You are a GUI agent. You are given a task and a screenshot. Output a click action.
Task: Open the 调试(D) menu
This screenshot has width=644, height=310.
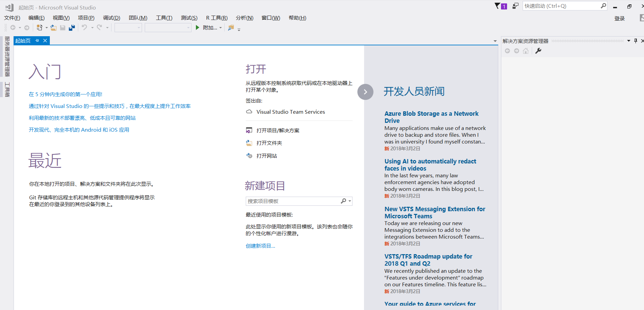(x=112, y=18)
